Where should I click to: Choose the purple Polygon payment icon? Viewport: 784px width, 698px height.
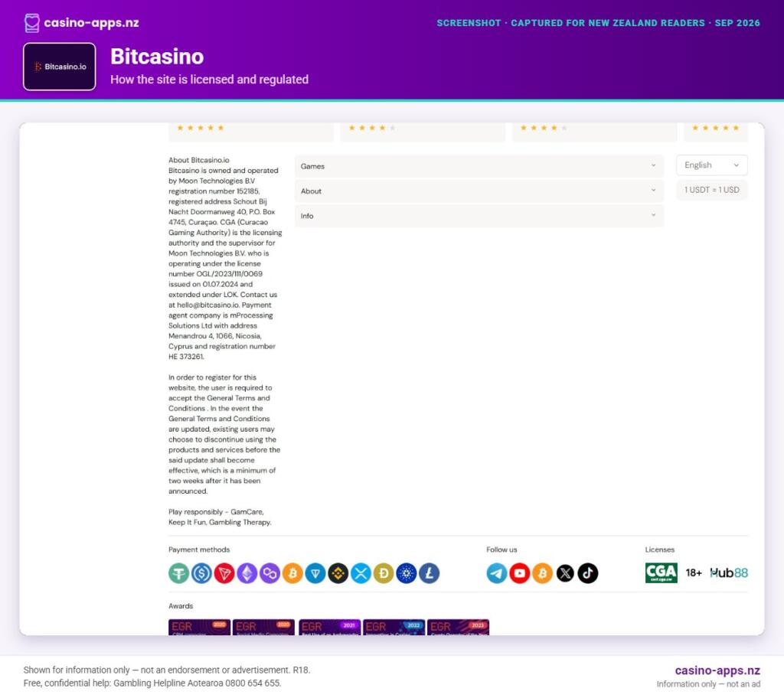coord(269,573)
